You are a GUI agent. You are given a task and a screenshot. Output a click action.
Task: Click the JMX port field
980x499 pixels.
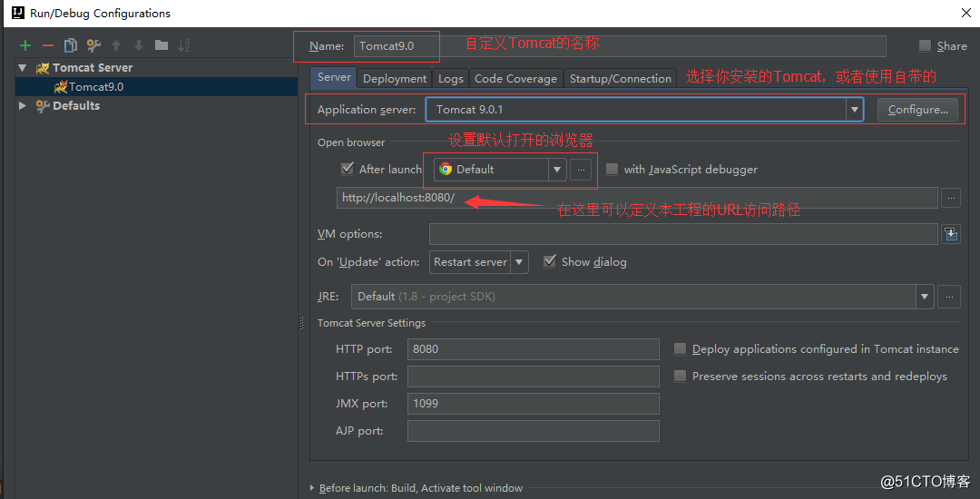click(534, 404)
